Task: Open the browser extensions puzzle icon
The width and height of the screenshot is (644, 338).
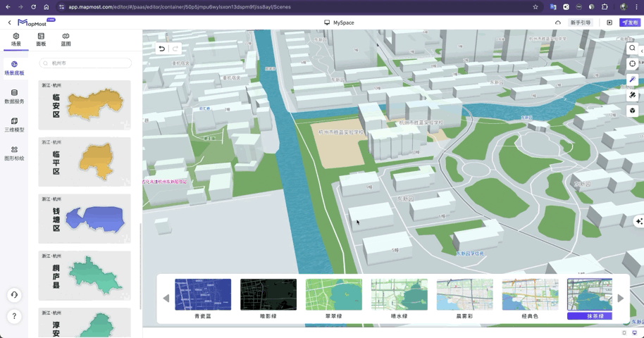Action: [605, 7]
